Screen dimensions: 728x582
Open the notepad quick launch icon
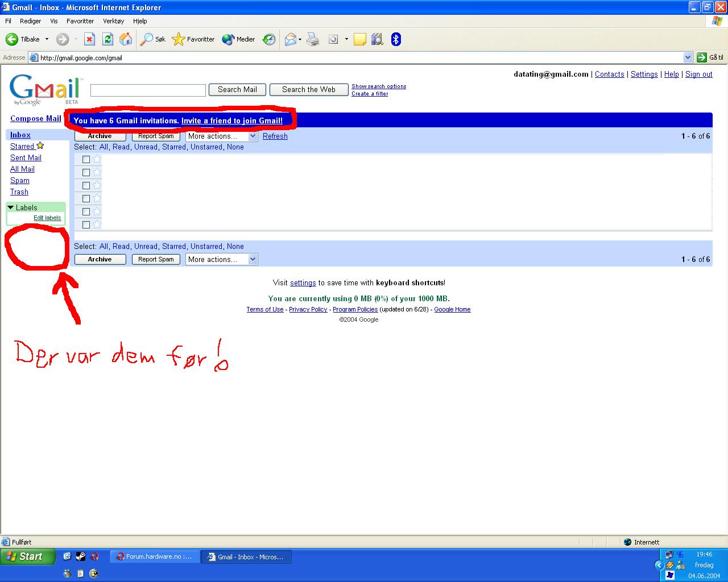[80, 573]
